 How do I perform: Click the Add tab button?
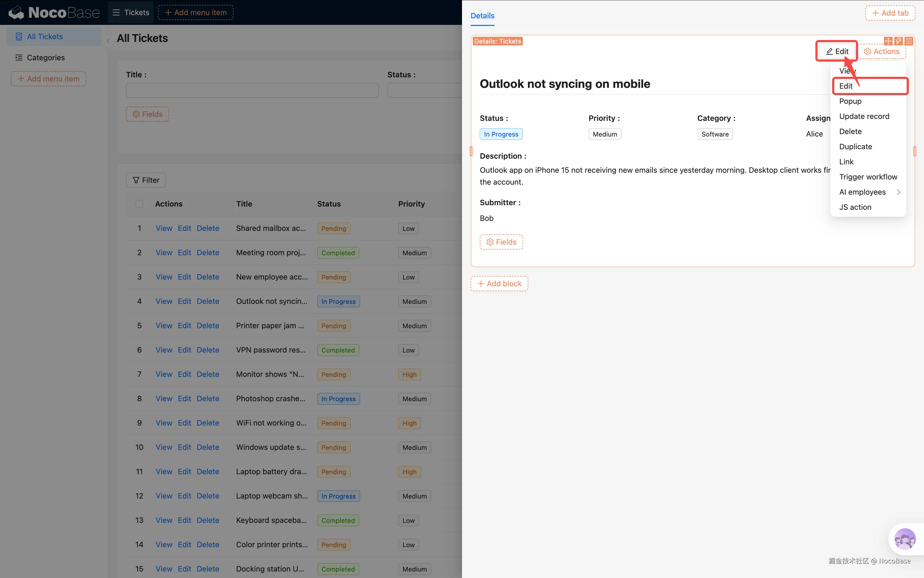[890, 13]
